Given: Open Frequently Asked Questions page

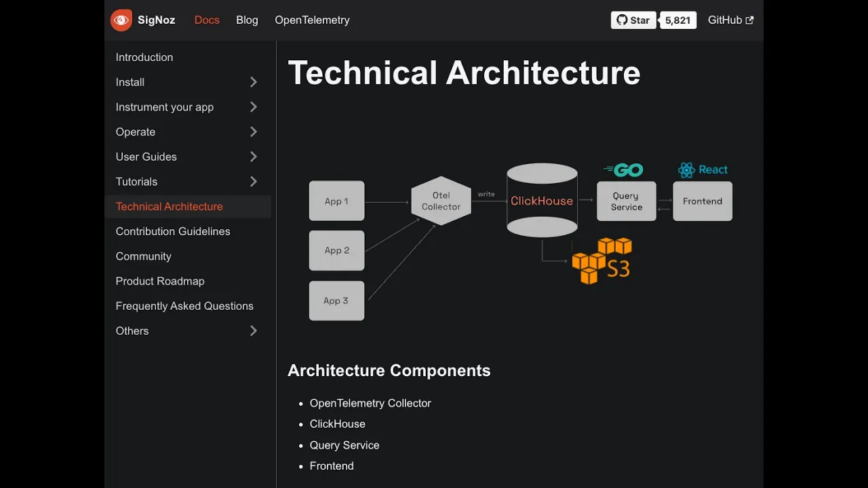Looking at the screenshot, I should (x=184, y=306).
